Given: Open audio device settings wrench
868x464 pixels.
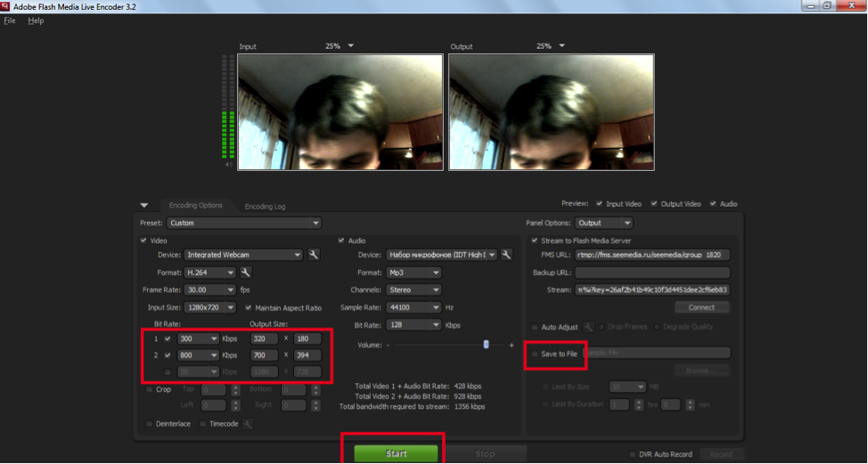Looking at the screenshot, I should pos(506,255).
